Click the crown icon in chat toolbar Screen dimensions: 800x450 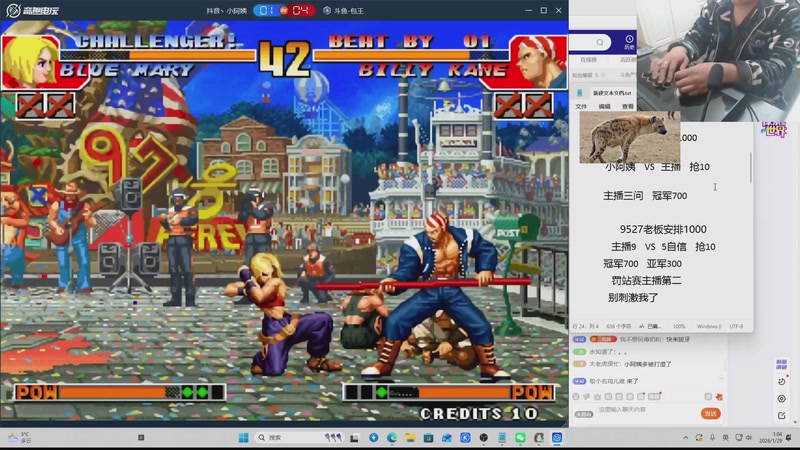point(597,396)
